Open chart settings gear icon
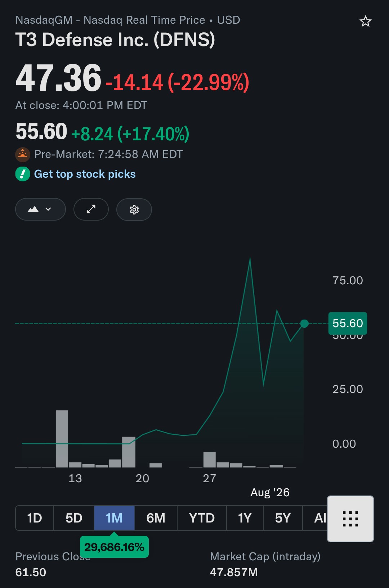This screenshot has width=389, height=588. pos(134,209)
